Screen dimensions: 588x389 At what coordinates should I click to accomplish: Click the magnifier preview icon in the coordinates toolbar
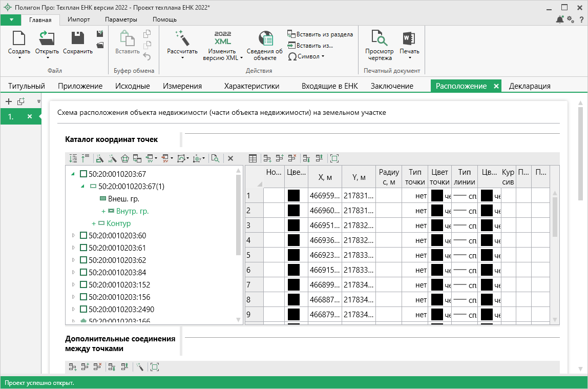215,159
